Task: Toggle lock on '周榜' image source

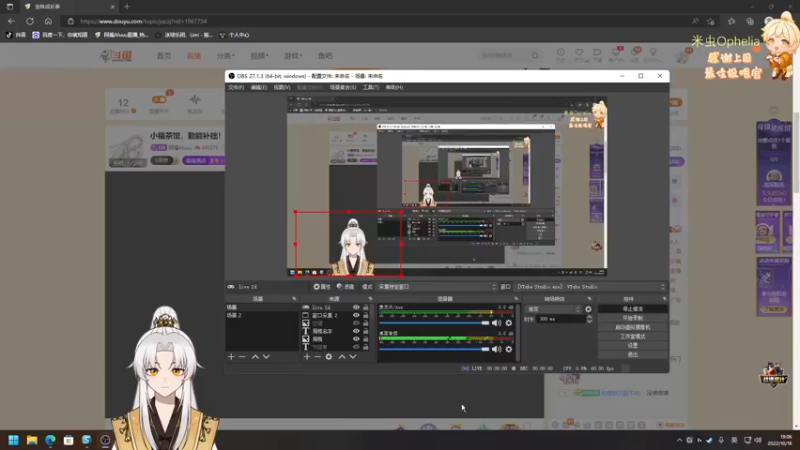Action: tap(365, 339)
